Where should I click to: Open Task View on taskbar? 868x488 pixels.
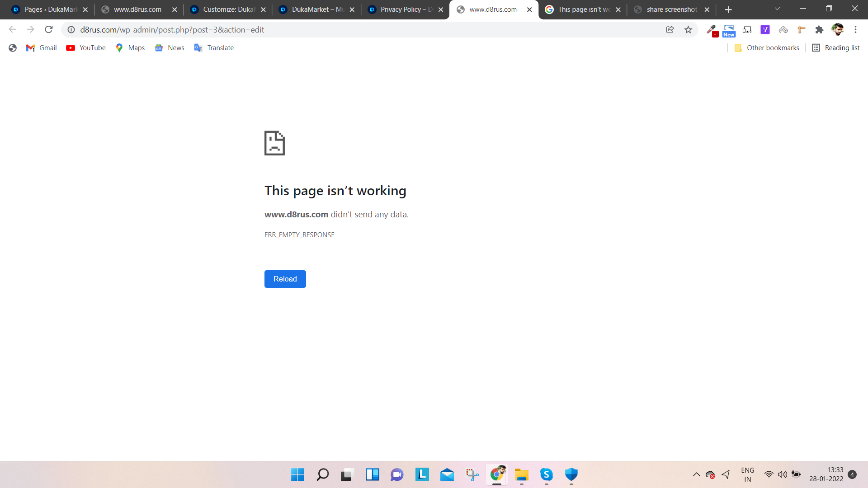(347, 474)
